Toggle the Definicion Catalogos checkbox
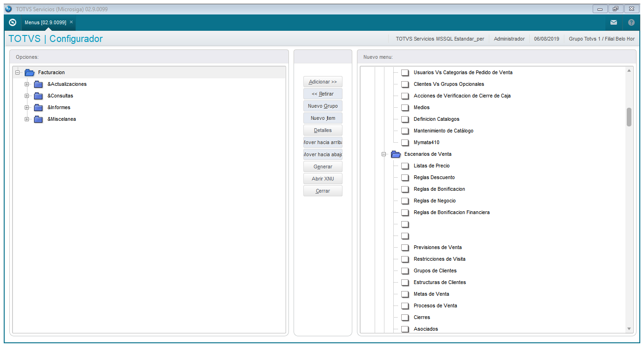This screenshot has height=347, width=644. pyautogui.click(x=405, y=119)
